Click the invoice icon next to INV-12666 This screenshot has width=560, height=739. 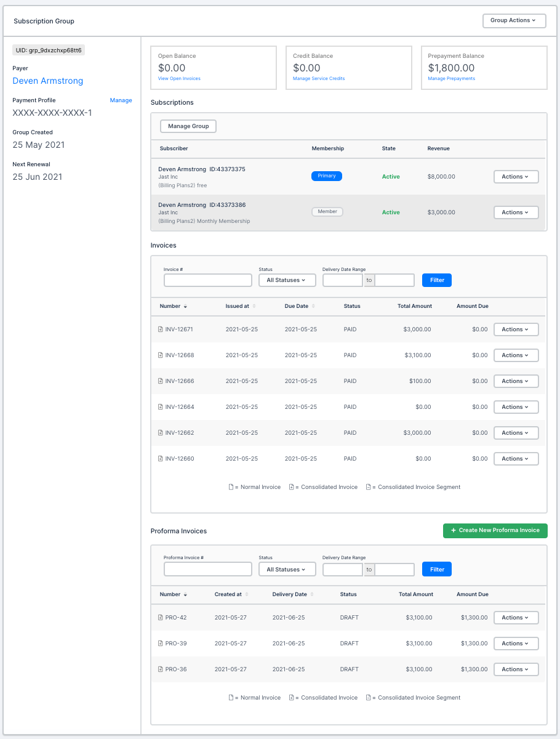[161, 381]
